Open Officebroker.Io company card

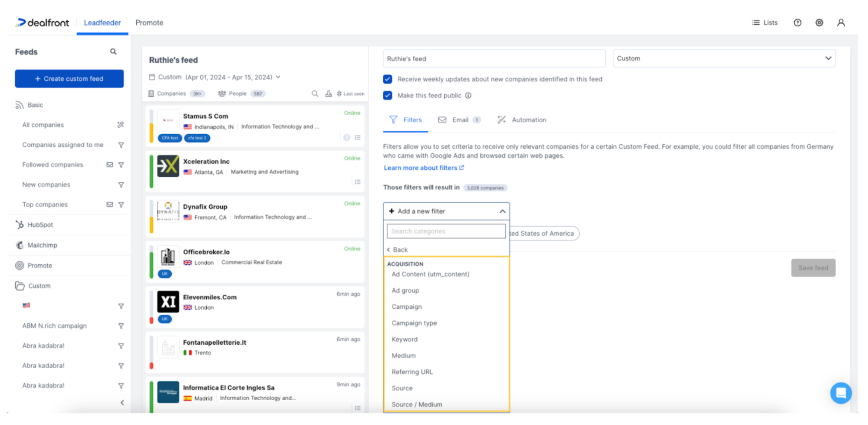[x=255, y=262]
